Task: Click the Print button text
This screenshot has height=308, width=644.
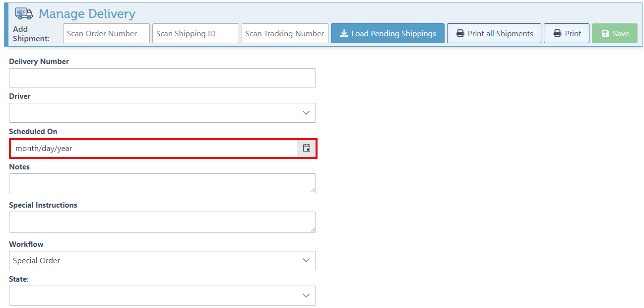Action: tap(573, 34)
